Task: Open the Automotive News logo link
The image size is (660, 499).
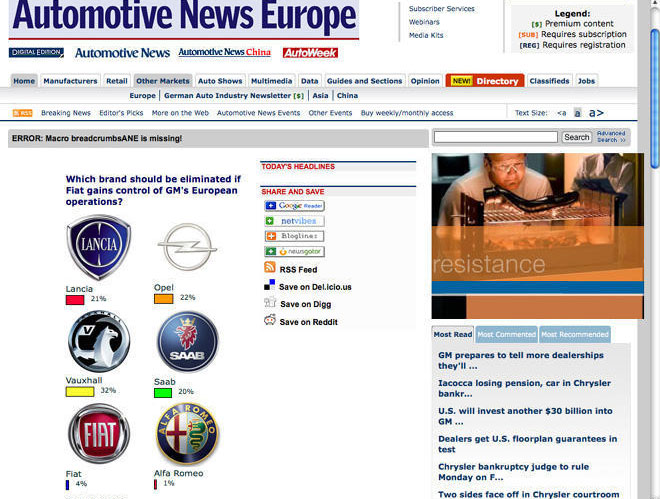Action: pos(122,53)
